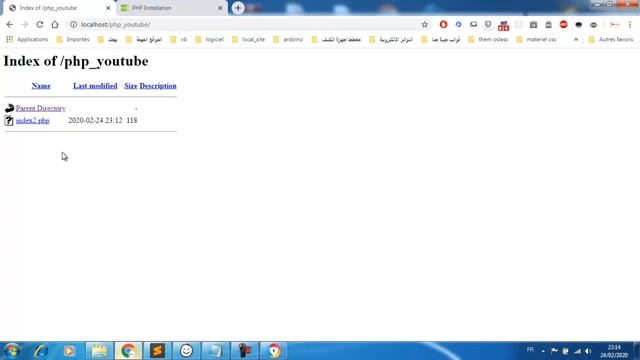Click the unknown file icon beside index2.php

(9, 120)
